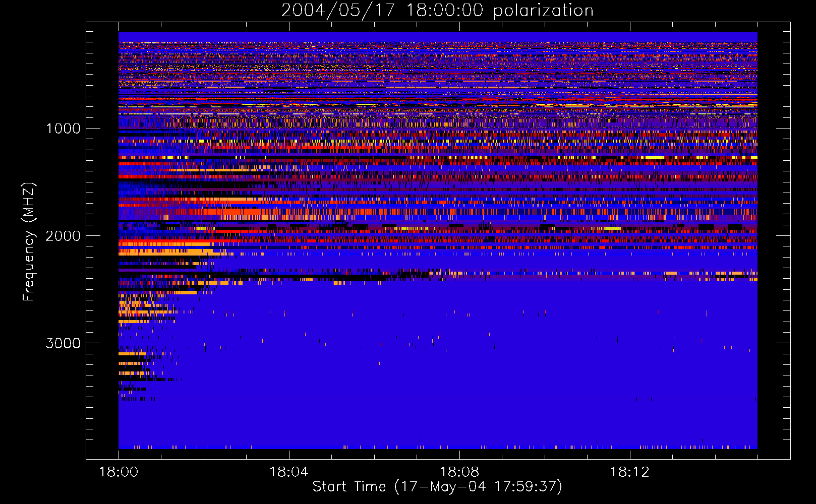The height and width of the screenshot is (504, 816).
Task: Click the 18:08 time tick label
Action: [x=459, y=472]
